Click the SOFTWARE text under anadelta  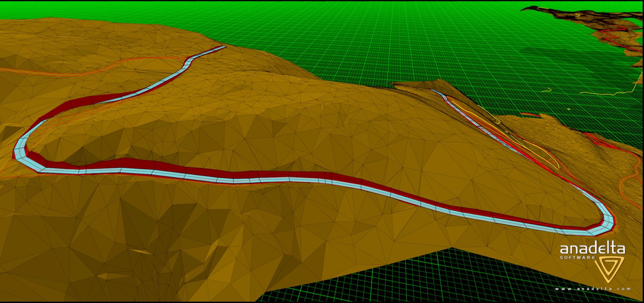[x=577, y=257]
